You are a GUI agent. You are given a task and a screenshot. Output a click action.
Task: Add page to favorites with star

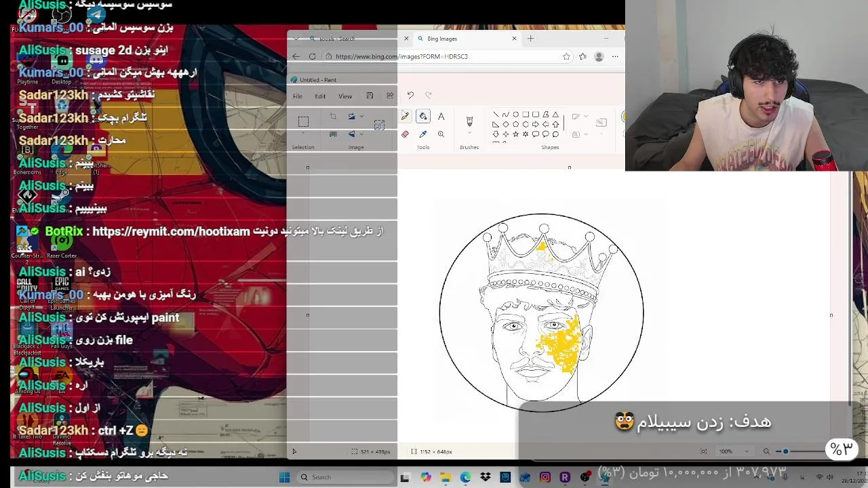566,56
